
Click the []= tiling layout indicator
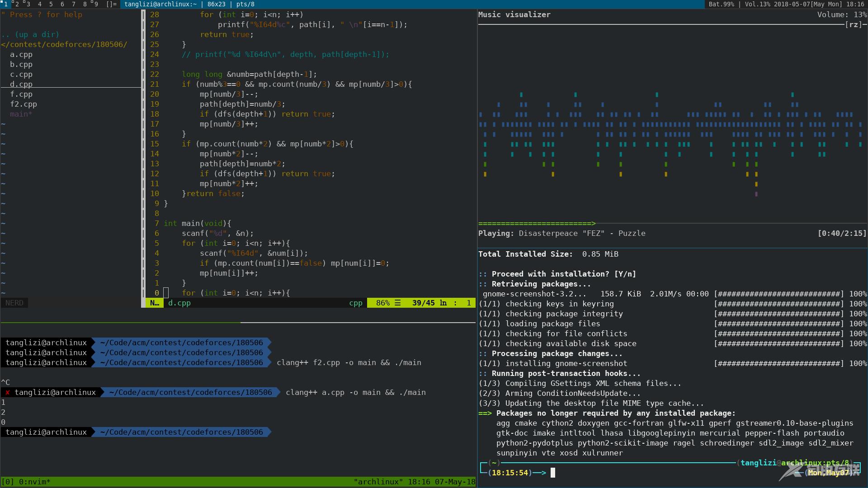pos(111,4)
